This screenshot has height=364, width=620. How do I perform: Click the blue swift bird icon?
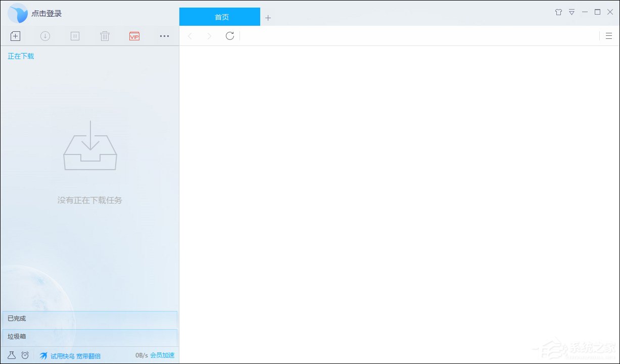tap(43, 356)
